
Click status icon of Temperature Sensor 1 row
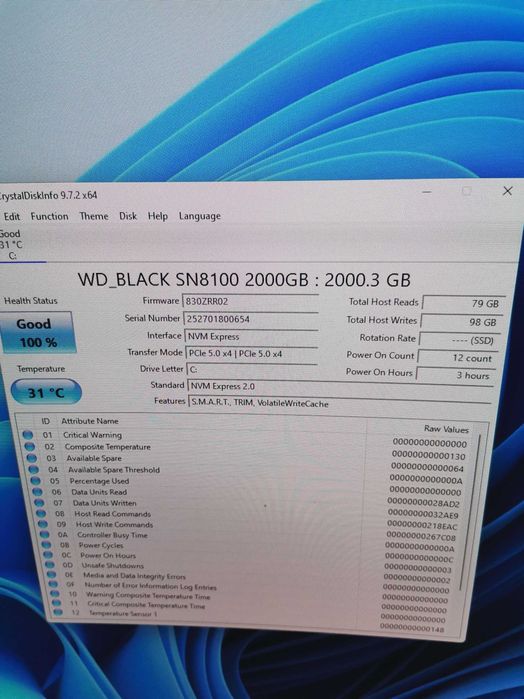pyautogui.click(x=58, y=613)
